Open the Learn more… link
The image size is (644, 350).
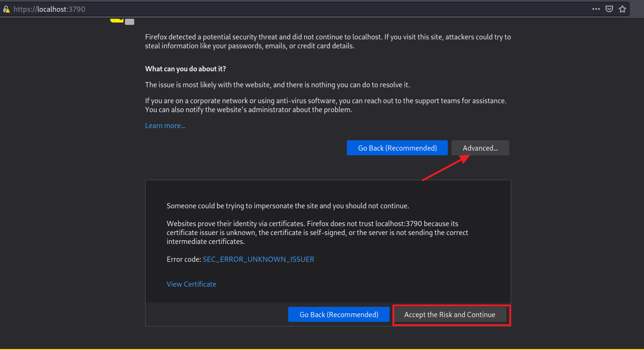click(x=165, y=126)
